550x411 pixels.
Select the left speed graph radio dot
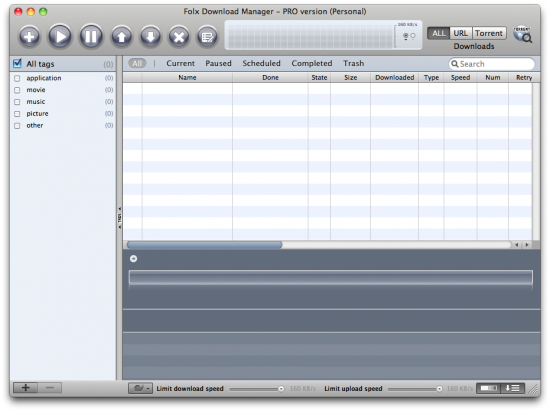click(x=405, y=35)
